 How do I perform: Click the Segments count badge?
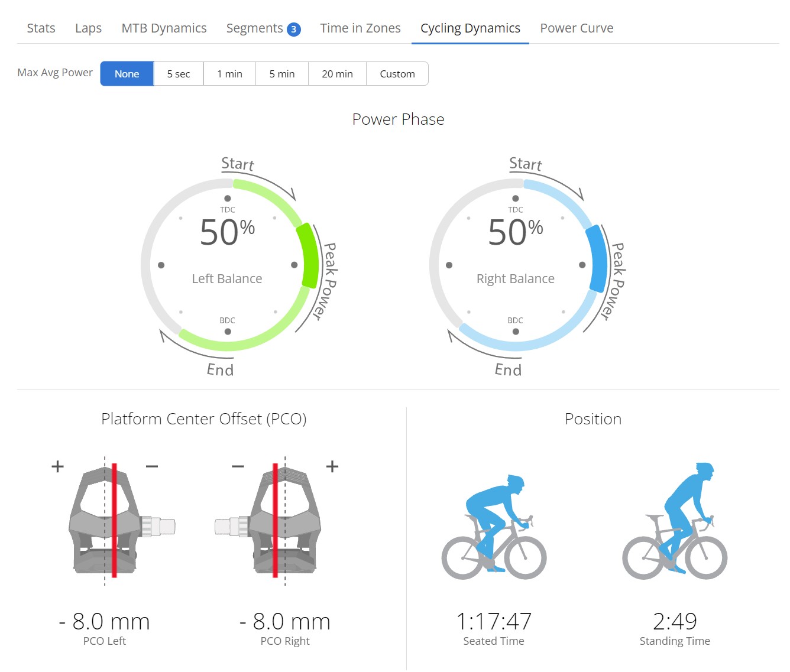pyautogui.click(x=293, y=29)
